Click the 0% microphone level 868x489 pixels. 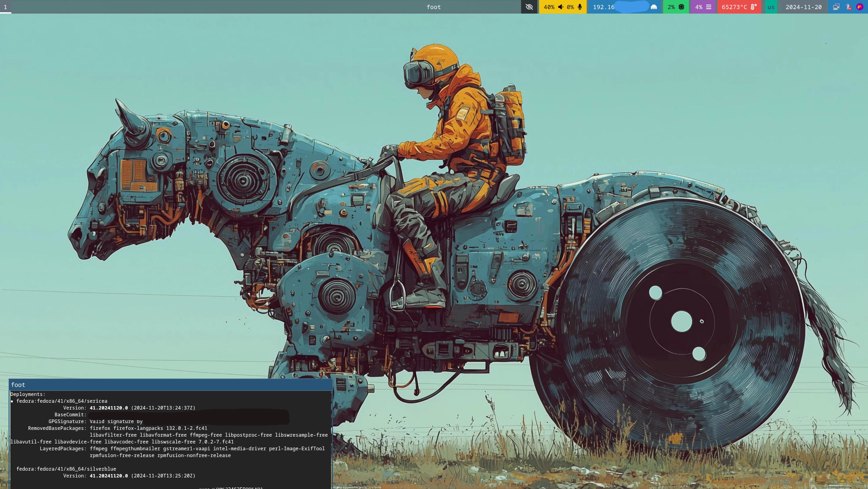[570, 7]
